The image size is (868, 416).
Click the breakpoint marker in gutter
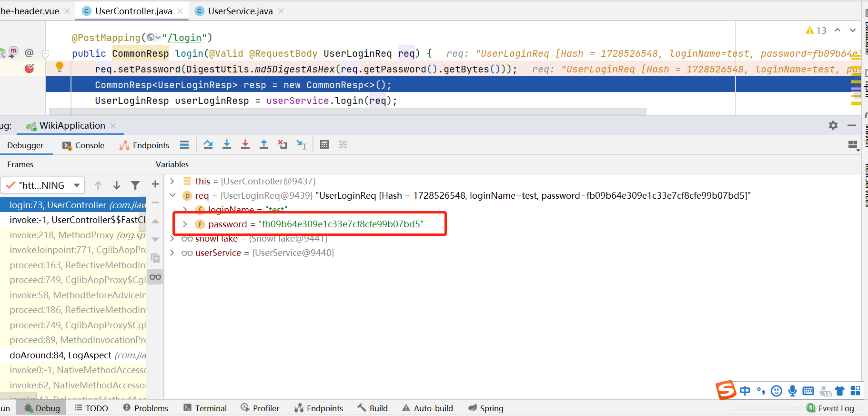(30, 69)
